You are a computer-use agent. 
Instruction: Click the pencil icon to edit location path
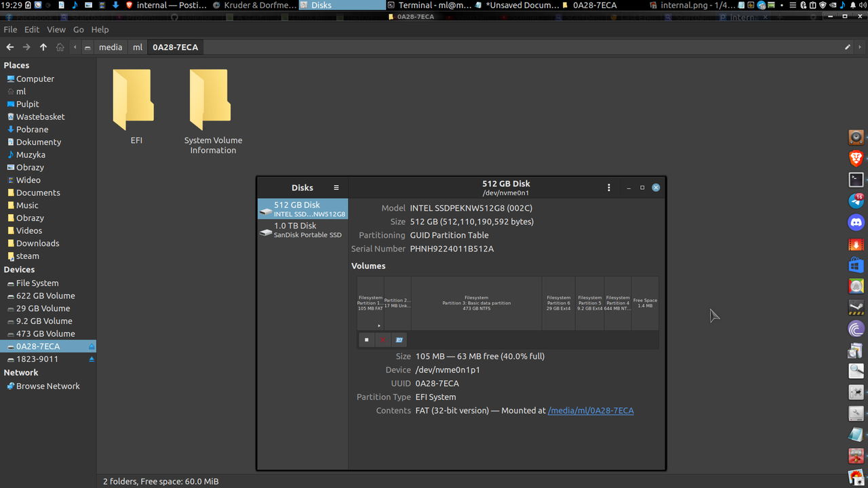point(846,47)
